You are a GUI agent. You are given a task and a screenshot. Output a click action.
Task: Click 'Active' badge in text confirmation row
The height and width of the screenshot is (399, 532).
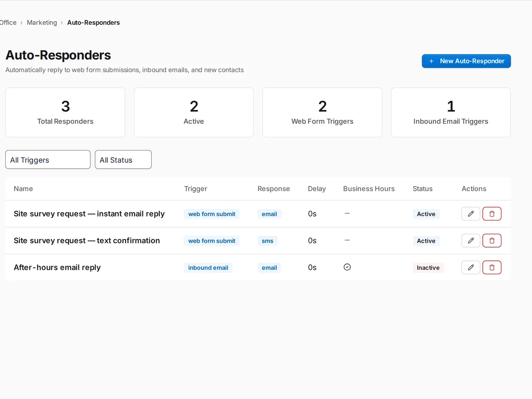426,241
